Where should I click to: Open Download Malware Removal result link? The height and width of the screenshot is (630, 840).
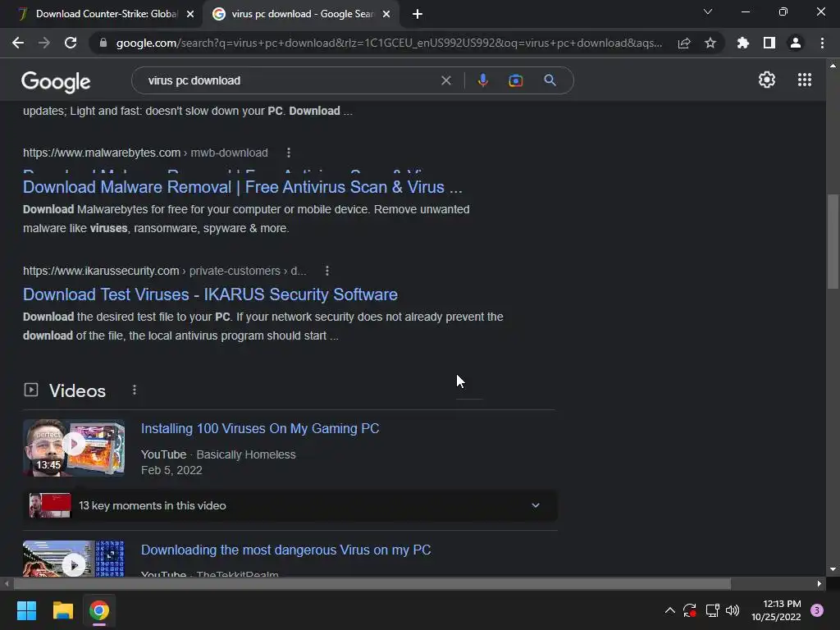[x=242, y=187]
